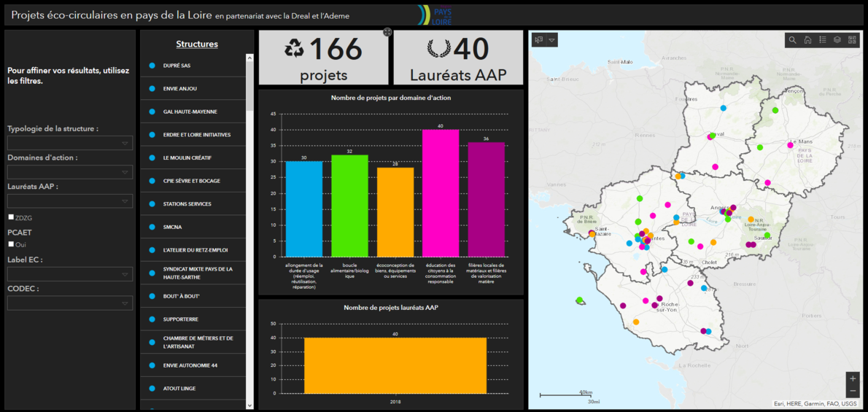
Task: Open the map search magnifier tool
Action: pyautogui.click(x=793, y=40)
